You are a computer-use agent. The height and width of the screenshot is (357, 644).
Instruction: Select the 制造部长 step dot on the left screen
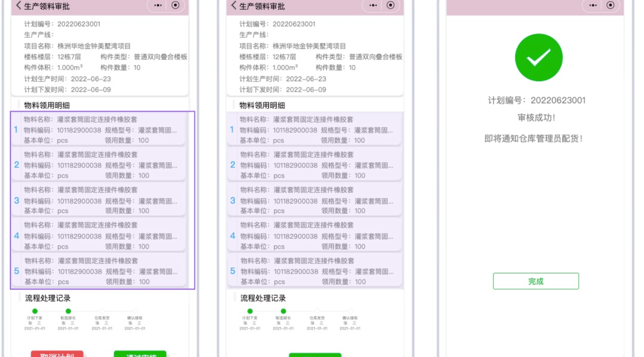tap(68, 311)
